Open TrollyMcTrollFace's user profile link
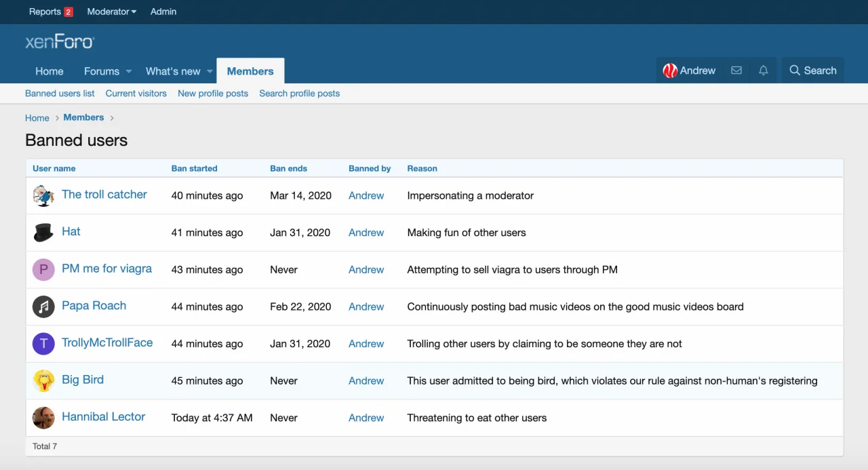 [107, 342]
